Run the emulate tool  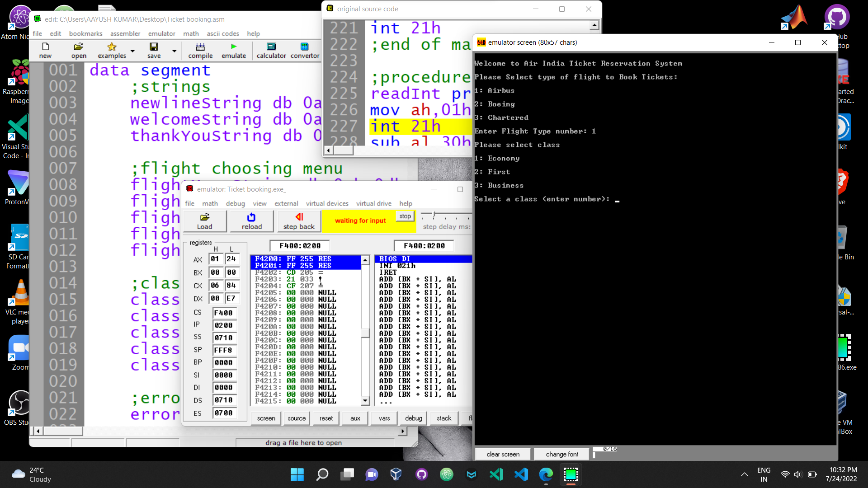[233, 50]
